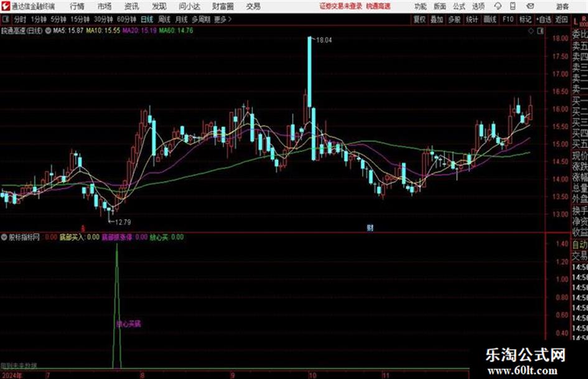The image size is (588, 379).
Task: Select the 日线 daily period tab
Action: point(147,19)
